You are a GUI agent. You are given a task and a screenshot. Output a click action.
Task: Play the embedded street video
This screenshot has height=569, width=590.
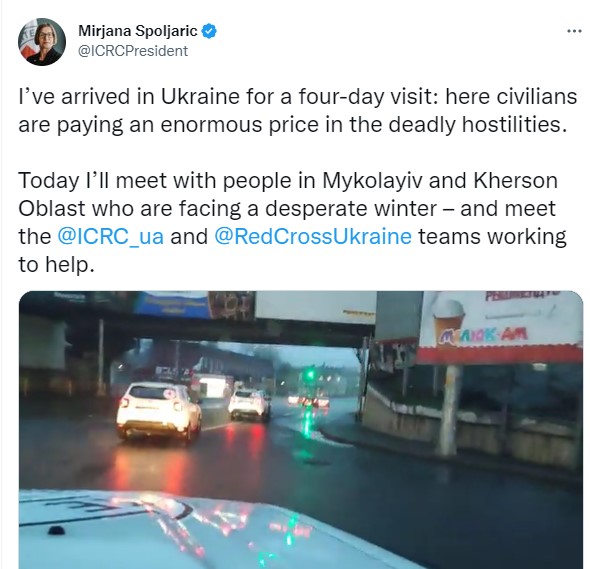(x=301, y=429)
